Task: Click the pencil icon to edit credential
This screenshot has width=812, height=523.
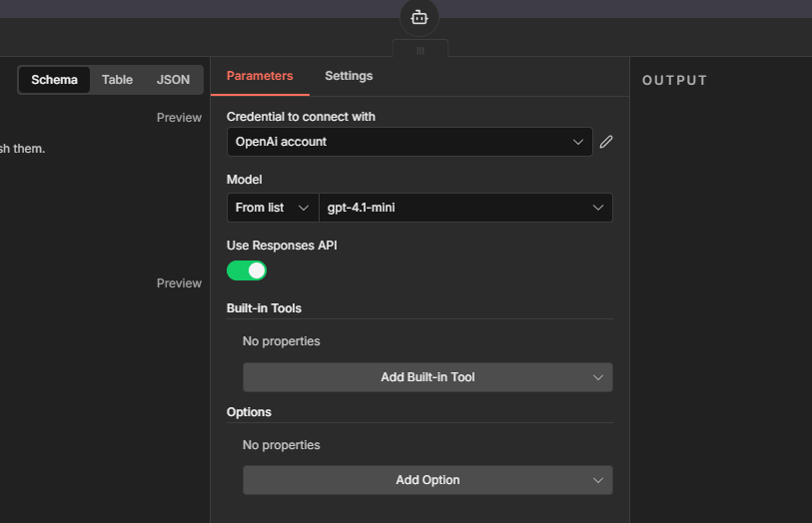Action: [605, 142]
